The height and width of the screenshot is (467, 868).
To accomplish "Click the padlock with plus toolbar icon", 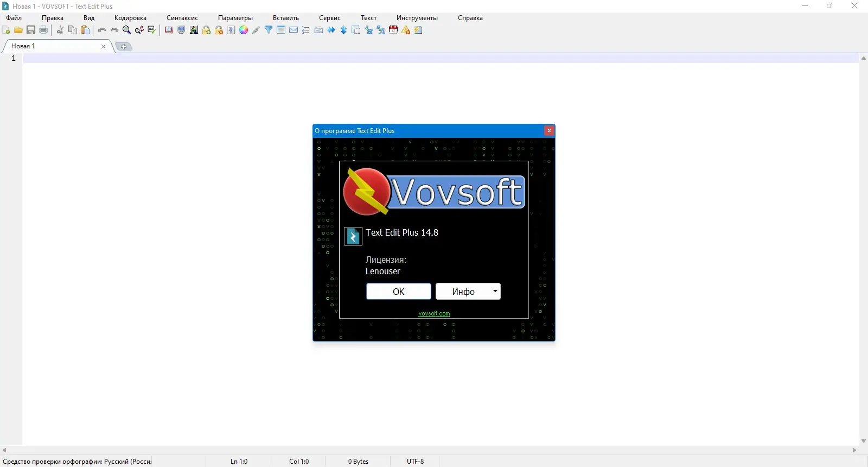I will tap(206, 30).
